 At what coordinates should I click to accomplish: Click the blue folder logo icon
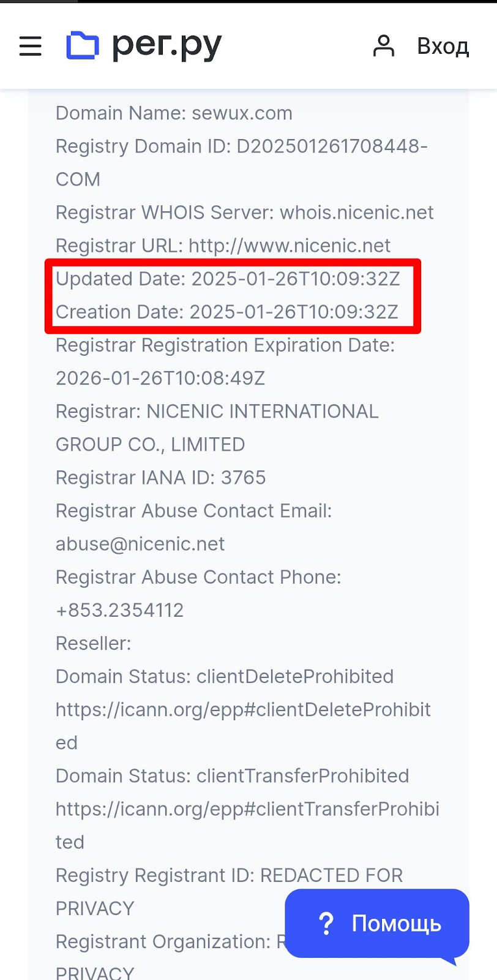(83, 45)
